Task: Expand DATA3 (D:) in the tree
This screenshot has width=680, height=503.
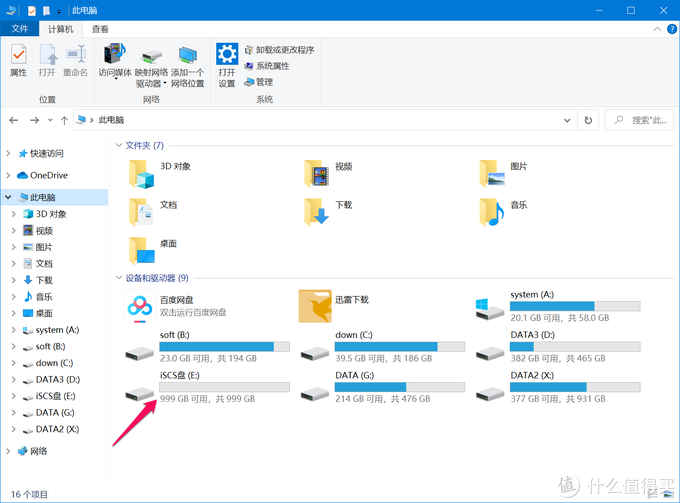Action: (x=13, y=379)
